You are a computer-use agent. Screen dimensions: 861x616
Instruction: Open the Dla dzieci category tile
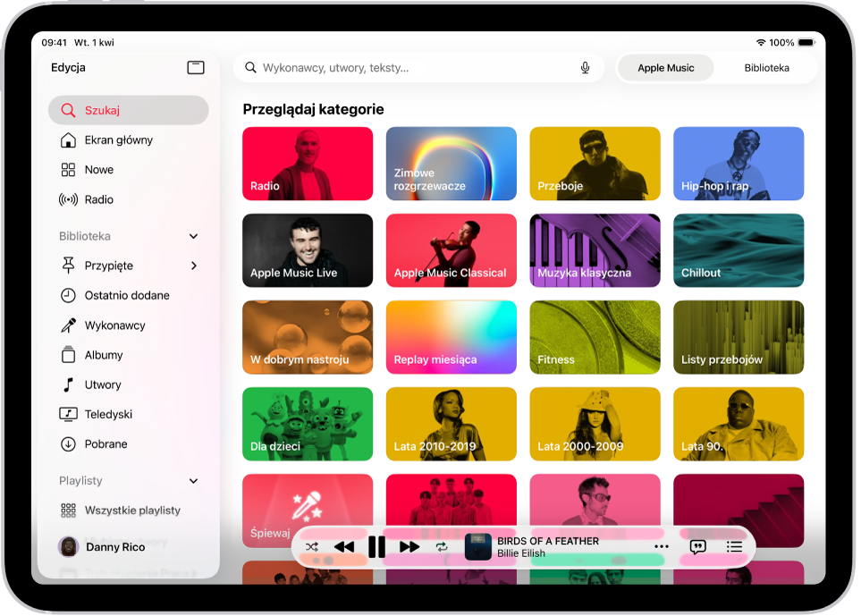308,424
